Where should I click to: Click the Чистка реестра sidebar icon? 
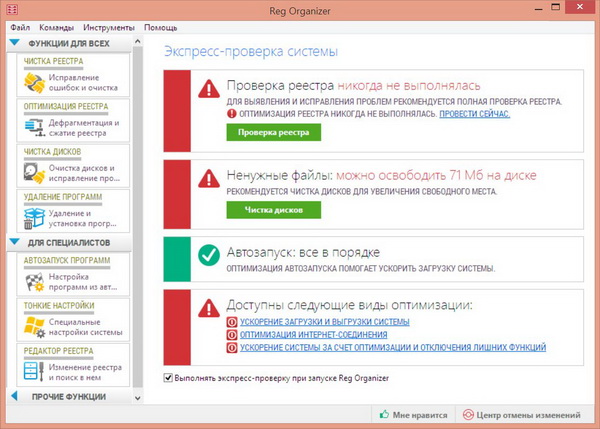point(34,83)
